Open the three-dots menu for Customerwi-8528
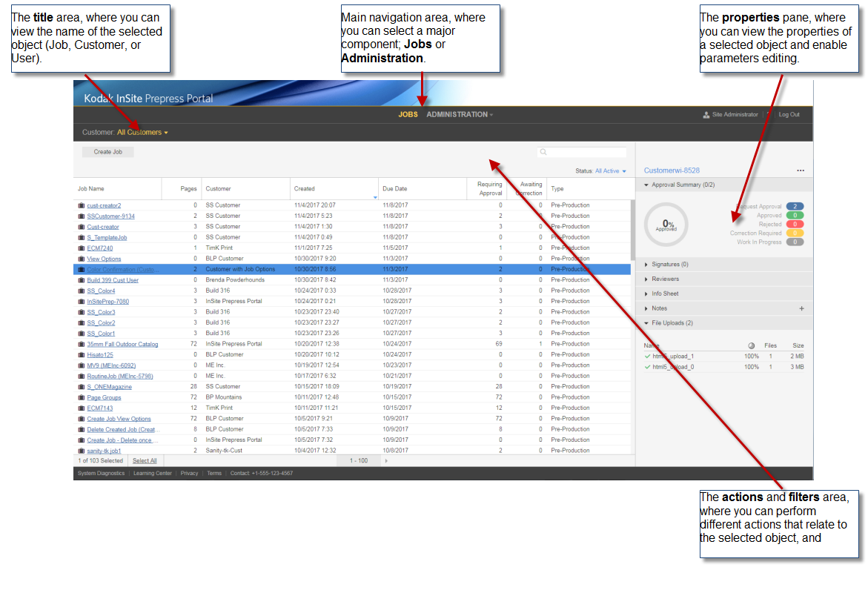 pyautogui.click(x=801, y=170)
